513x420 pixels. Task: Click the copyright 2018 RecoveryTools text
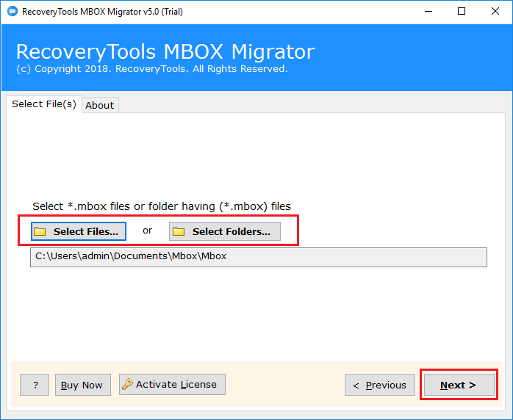pos(152,68)
